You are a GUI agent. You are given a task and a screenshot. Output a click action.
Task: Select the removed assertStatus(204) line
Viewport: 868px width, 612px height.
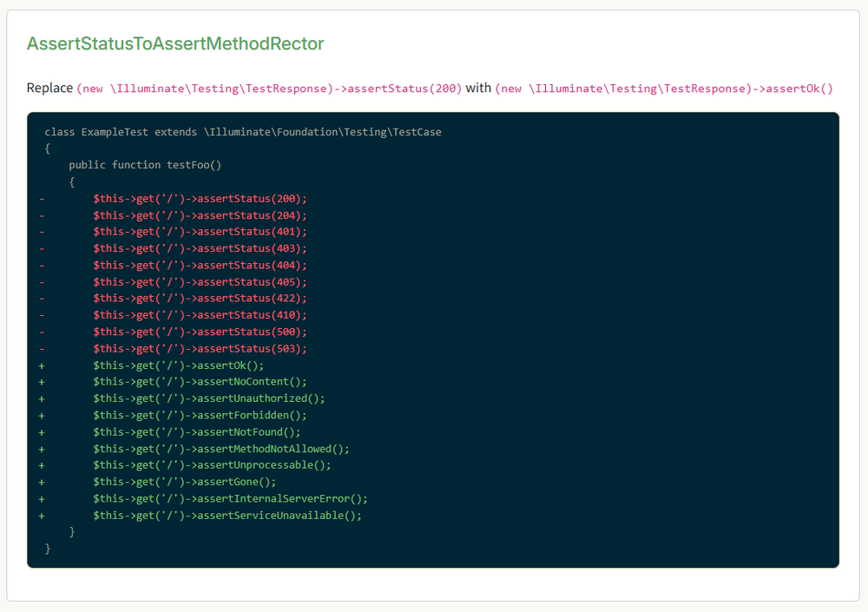tap(200, 215)
